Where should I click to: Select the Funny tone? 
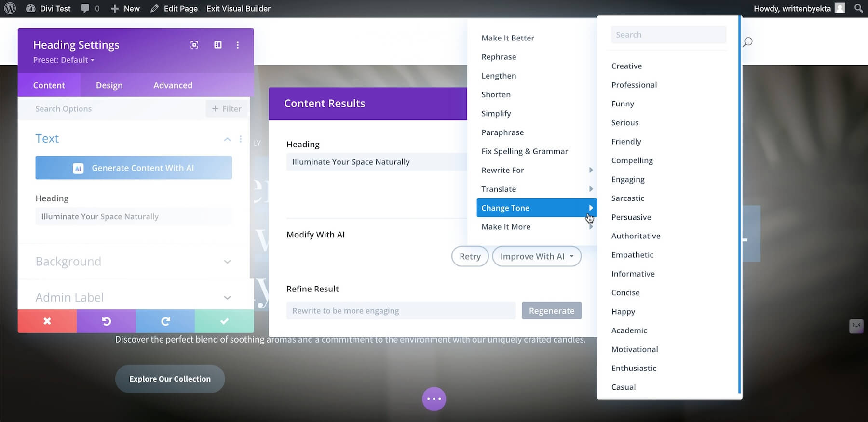[623, 104]
